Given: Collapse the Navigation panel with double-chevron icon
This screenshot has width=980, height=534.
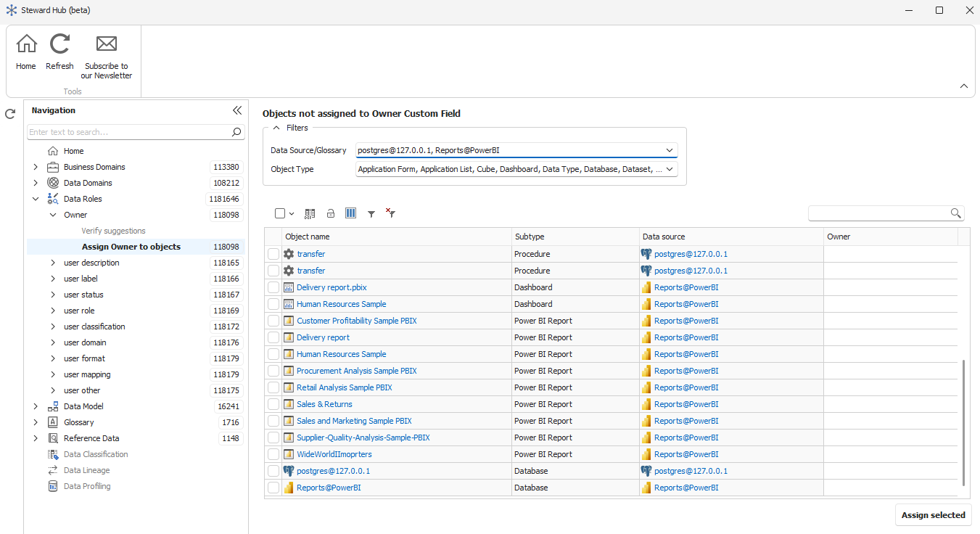Looking at the screenshot, I should (236, 110).
